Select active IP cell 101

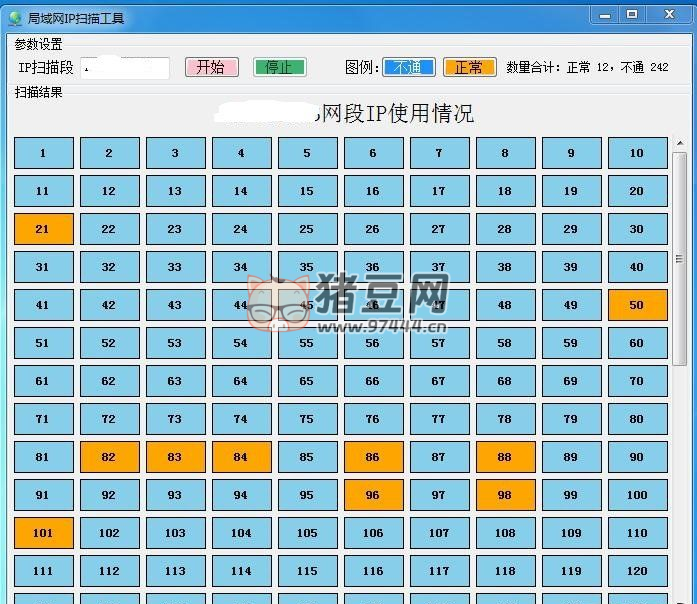(43, 533)
